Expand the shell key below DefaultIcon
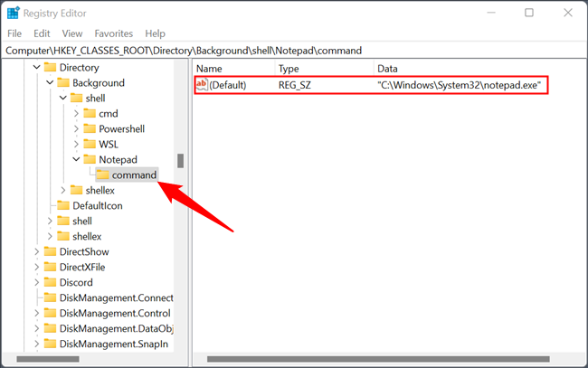Screen dimensions: 588x368 click(x=50, y=222)
